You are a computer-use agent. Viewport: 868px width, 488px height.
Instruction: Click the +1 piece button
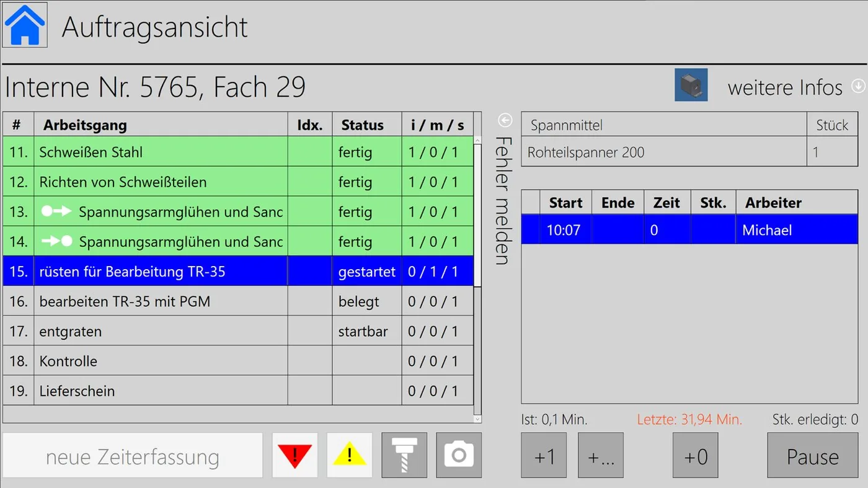(x=544, y=455)
